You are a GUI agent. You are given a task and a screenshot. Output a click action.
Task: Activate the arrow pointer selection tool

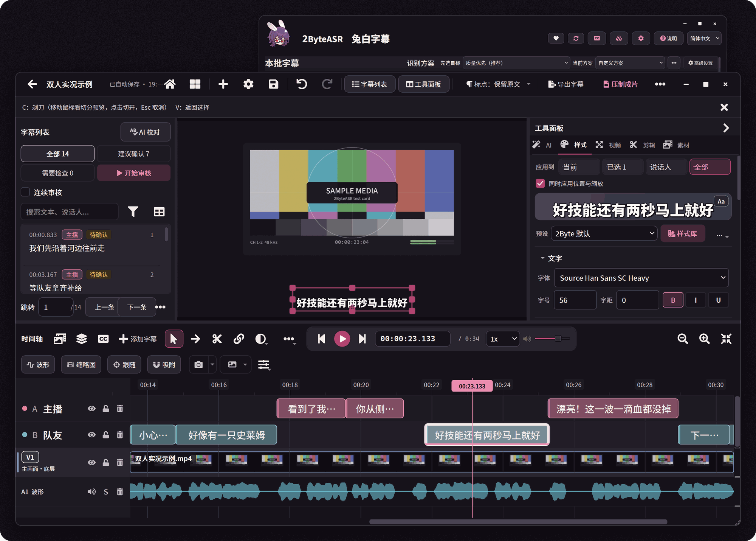pyautogui.click(x=174, y=339)
